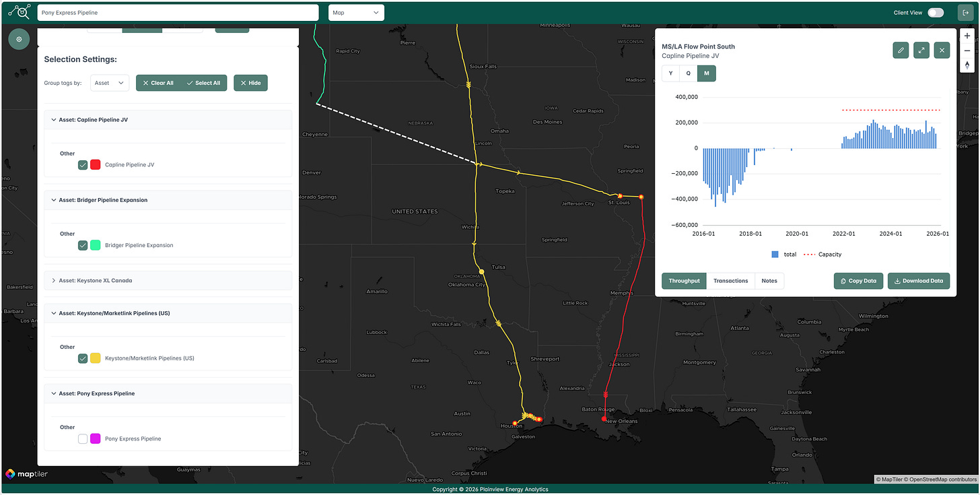
Task: Open the Notes tab
Action: coord(769,281)
